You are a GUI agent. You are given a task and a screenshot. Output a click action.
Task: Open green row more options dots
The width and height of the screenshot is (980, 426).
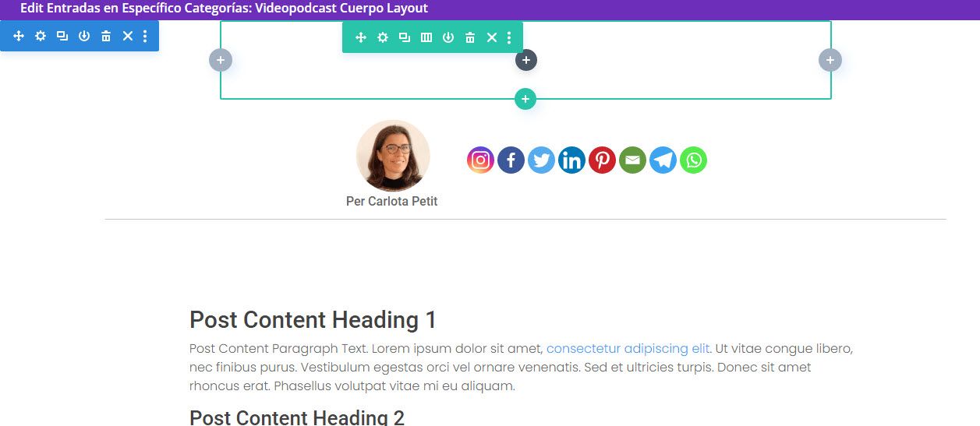coord(509,37)
